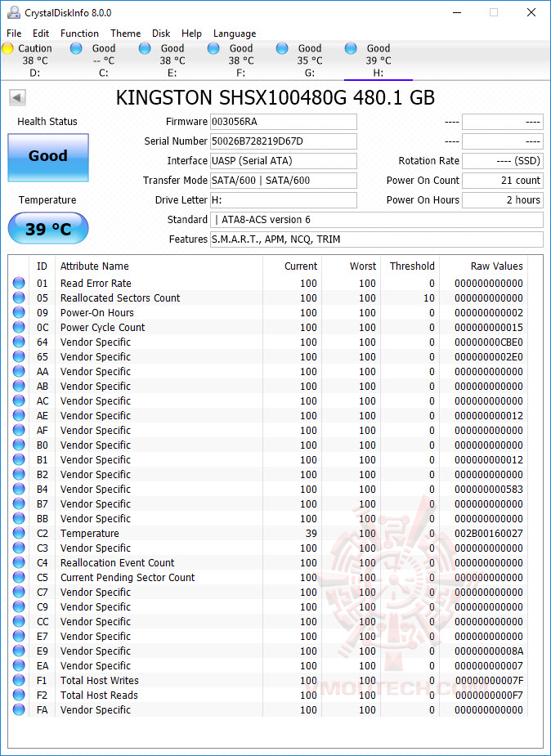551x756 pixels.
Task: Click raw value 000000000583
Action: pos(489,489)
